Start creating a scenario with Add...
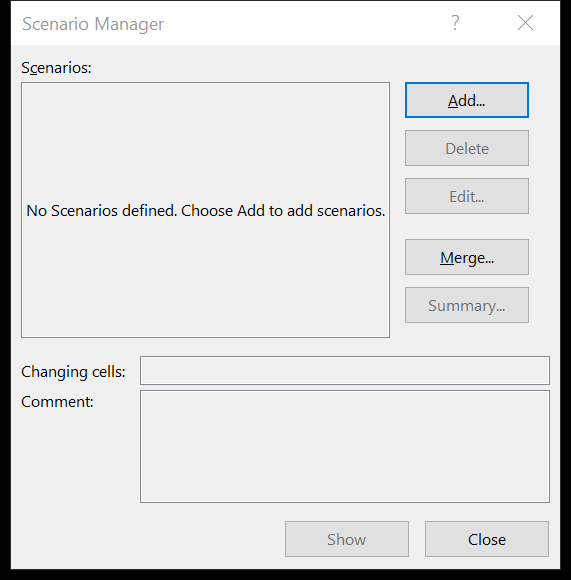 pos(467,100)
